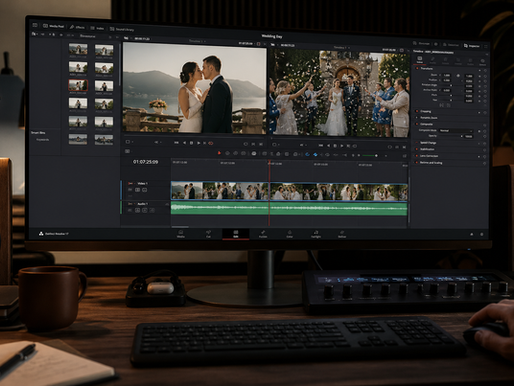Click the Opacity slider in Inspector

pos(451,136)
